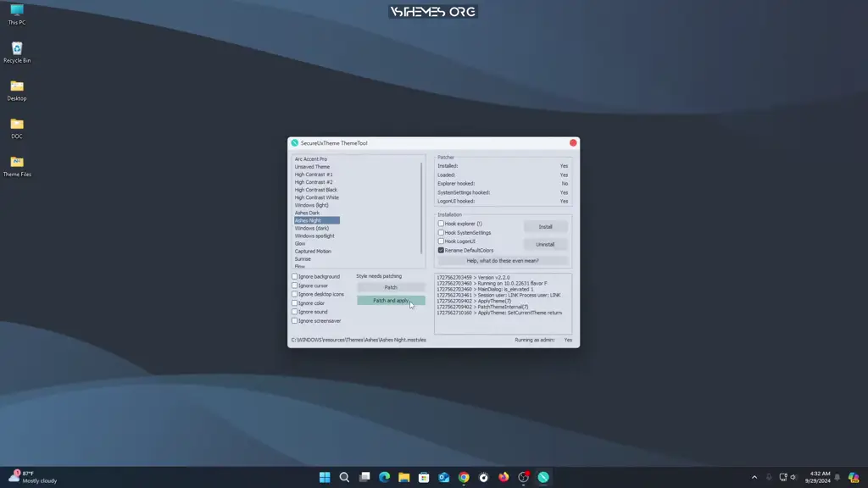
Task: Click the Ashes Night.msstyles path text
Action: (x=359, y=340)
